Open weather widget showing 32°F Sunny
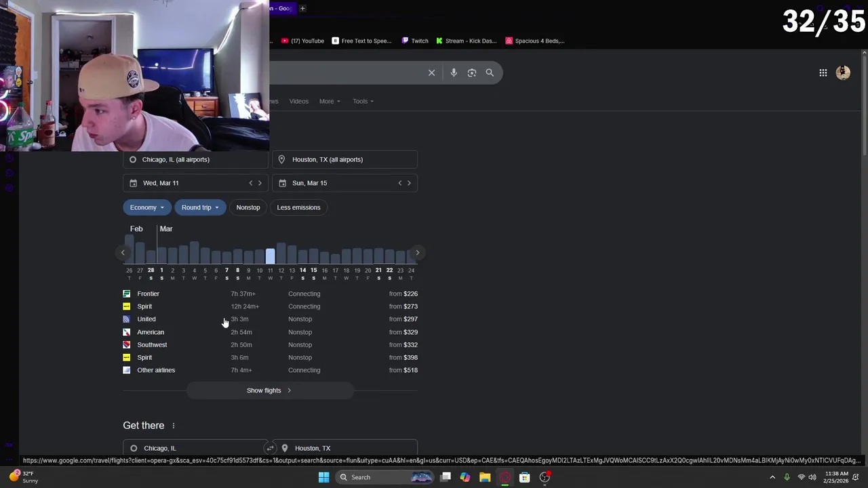 click(24, 477)
